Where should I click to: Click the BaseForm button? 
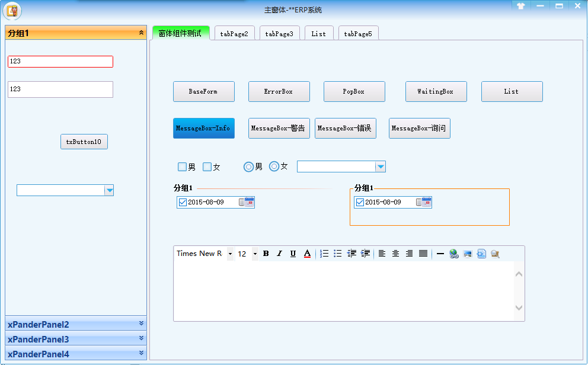click(x=204, y=91)
